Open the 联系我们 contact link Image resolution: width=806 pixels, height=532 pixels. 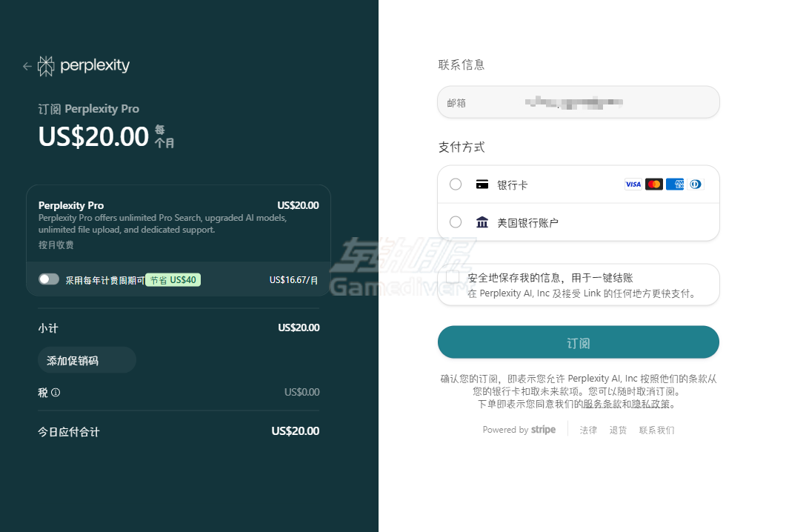pos(656,430)
